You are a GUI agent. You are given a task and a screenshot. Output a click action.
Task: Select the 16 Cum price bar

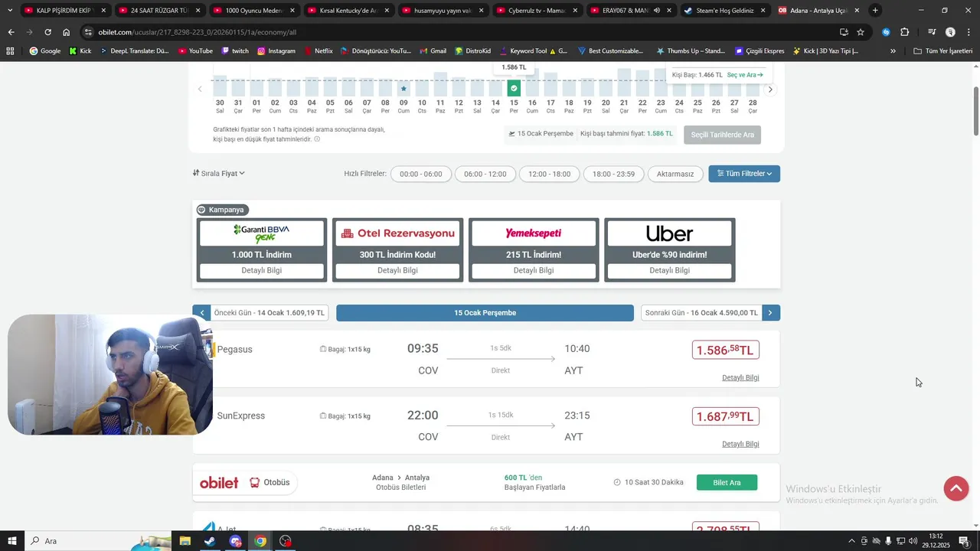532,83
